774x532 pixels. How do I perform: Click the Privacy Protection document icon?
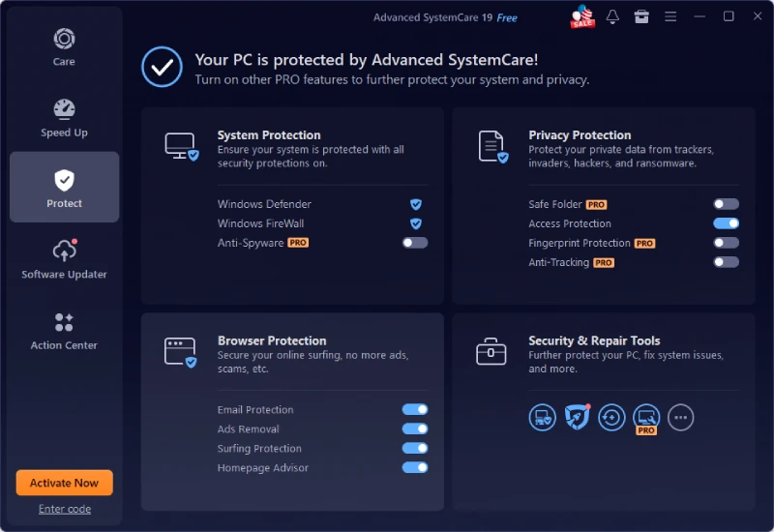(x=492, y=147)
